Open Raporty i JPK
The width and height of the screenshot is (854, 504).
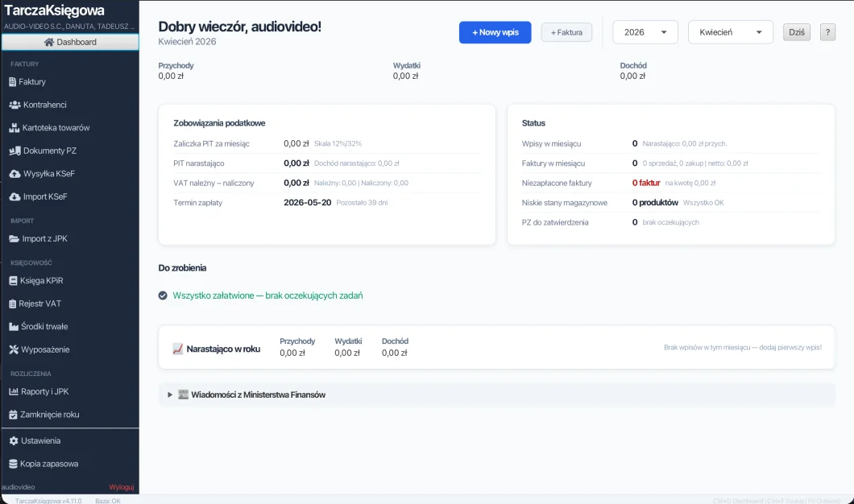pyautogui.click(x=46, y=391)
